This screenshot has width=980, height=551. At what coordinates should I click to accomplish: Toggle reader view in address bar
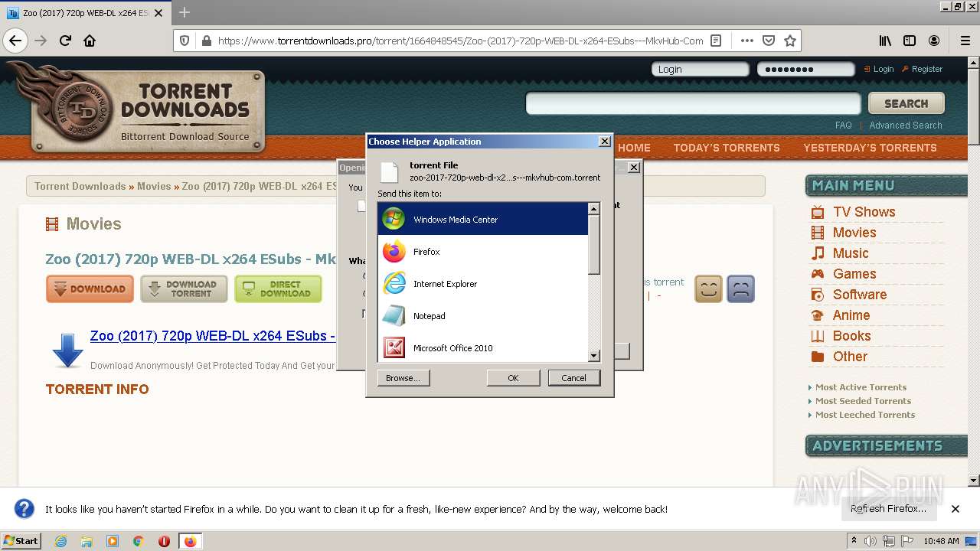coord(716,41)
